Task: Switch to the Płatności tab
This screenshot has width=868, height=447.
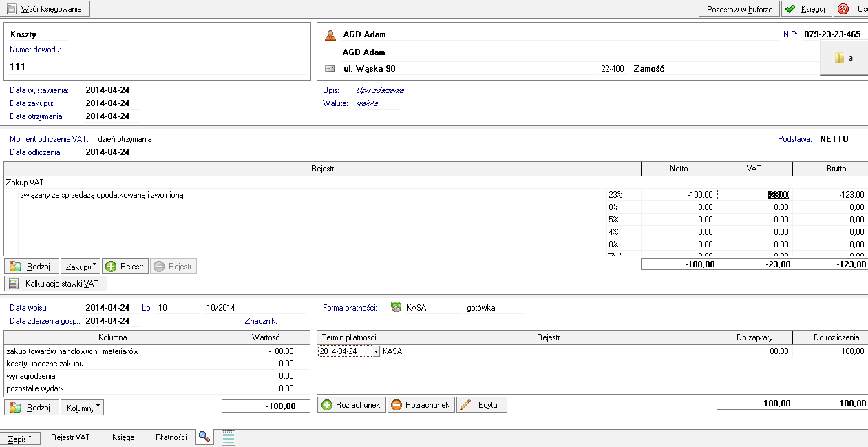Action: pyautogui.click(x=171, y=437)
